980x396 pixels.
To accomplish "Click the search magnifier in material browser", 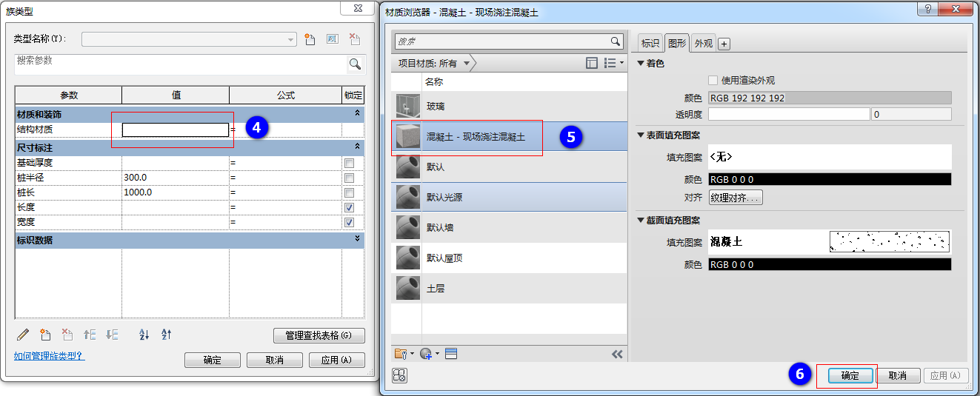I will coord(615,41).
